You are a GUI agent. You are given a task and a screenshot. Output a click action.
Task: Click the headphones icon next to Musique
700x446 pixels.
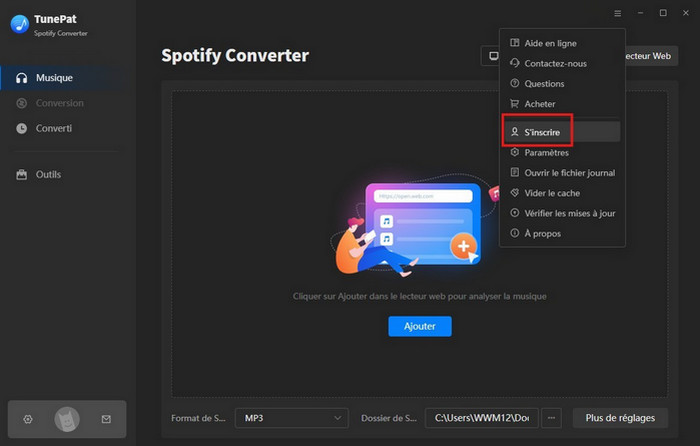pos(21,78)
